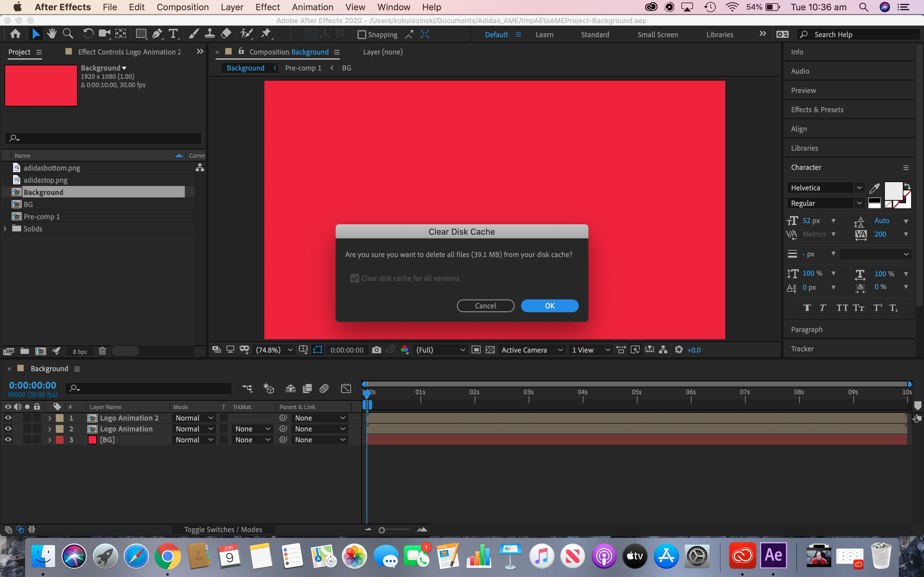
Task: Take a snapshot of the composition view
Action: click(377, 349)
